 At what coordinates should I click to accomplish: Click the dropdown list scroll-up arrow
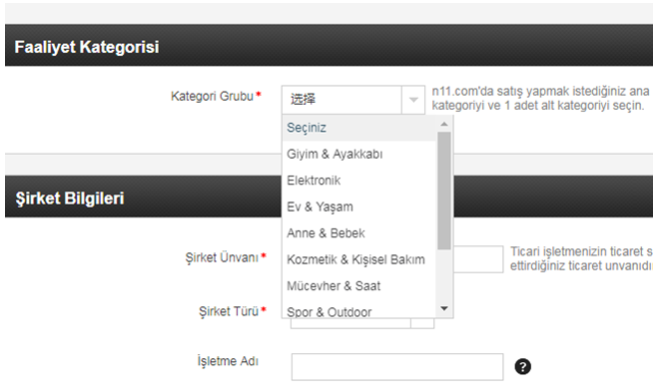pos(444,124)
